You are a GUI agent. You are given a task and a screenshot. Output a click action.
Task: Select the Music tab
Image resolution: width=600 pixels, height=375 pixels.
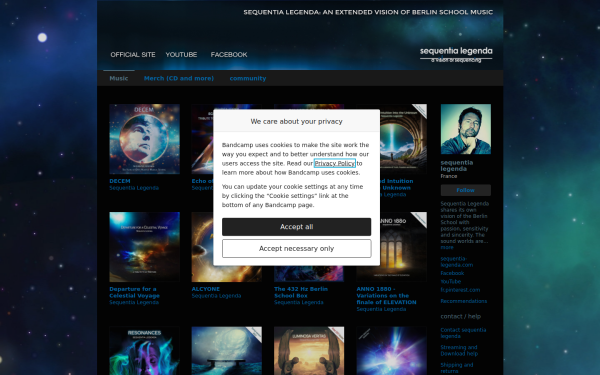pyautogui.click(x=119, y=78)
